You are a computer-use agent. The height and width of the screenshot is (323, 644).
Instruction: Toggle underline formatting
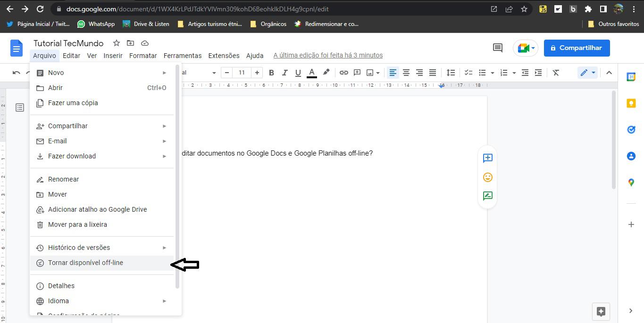pyautogui.click(x=298, y=73)
